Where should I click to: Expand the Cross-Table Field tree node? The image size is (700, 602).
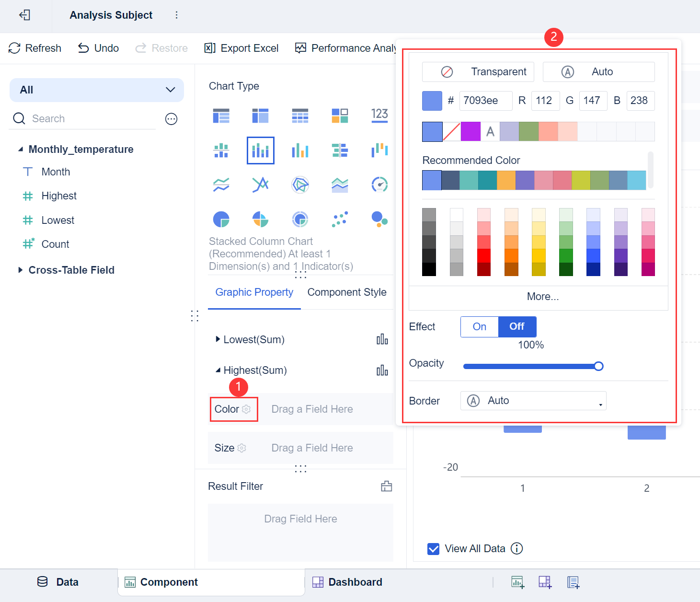20,270
